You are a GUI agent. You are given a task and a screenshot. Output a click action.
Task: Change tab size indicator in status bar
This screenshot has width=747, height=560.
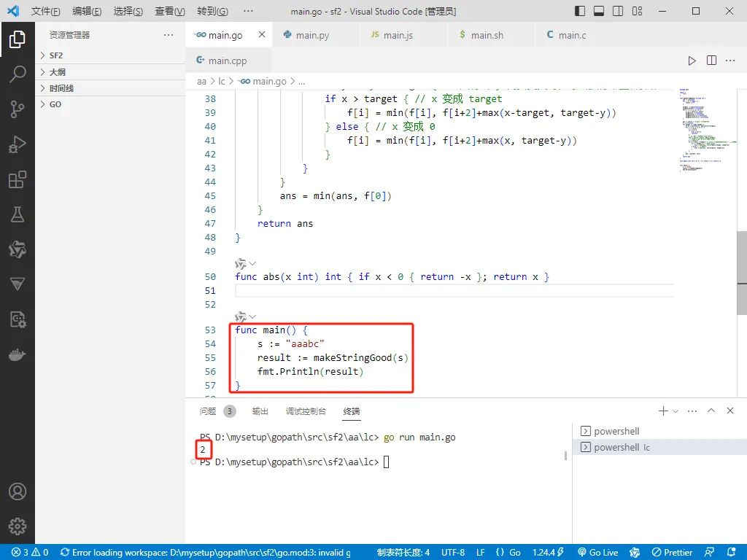pyautogui.click(x=403, y=553)
